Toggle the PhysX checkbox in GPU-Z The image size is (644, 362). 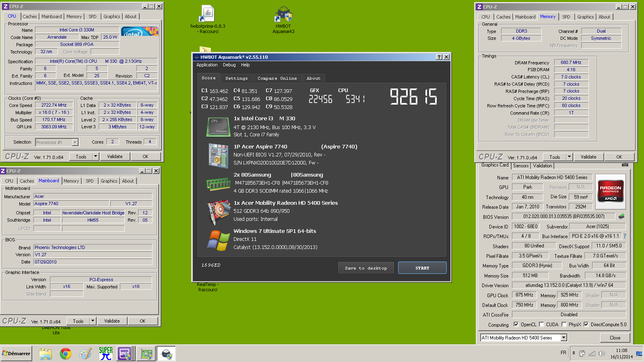coord(564,325)
